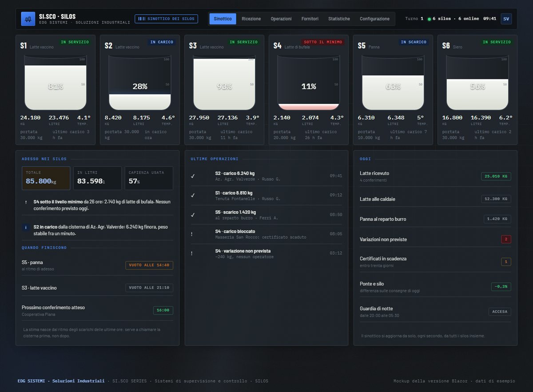
Task: Switch to the Statistiche tab
Action: [x=339, y=19]
